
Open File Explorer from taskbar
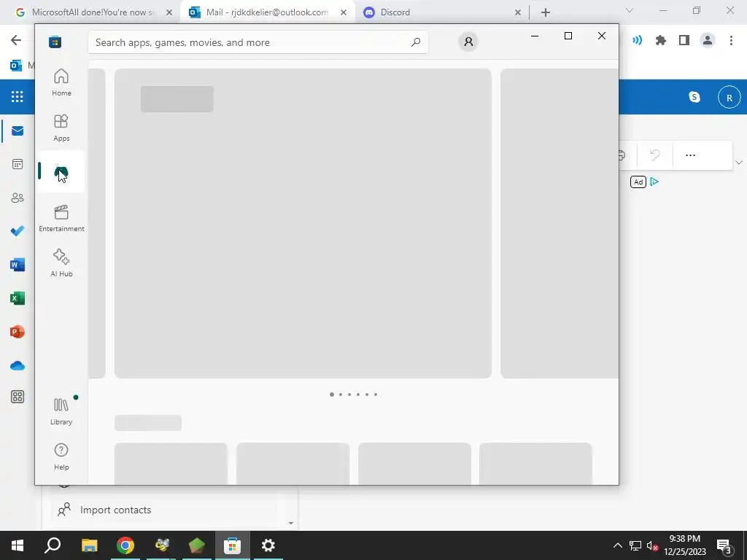point(89,545)
